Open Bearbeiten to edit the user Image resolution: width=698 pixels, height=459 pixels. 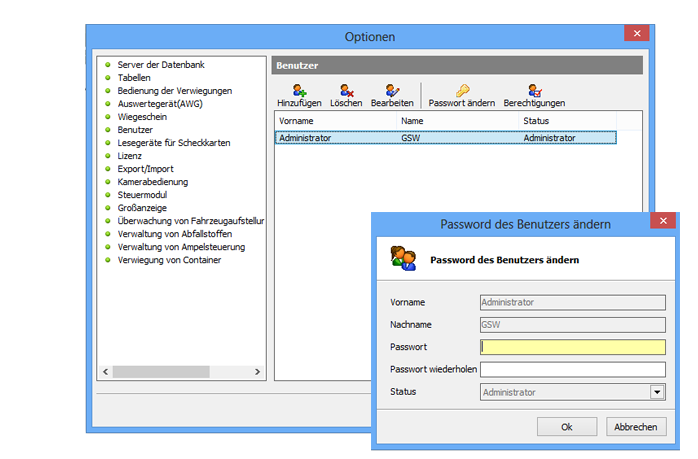(392, 91)
